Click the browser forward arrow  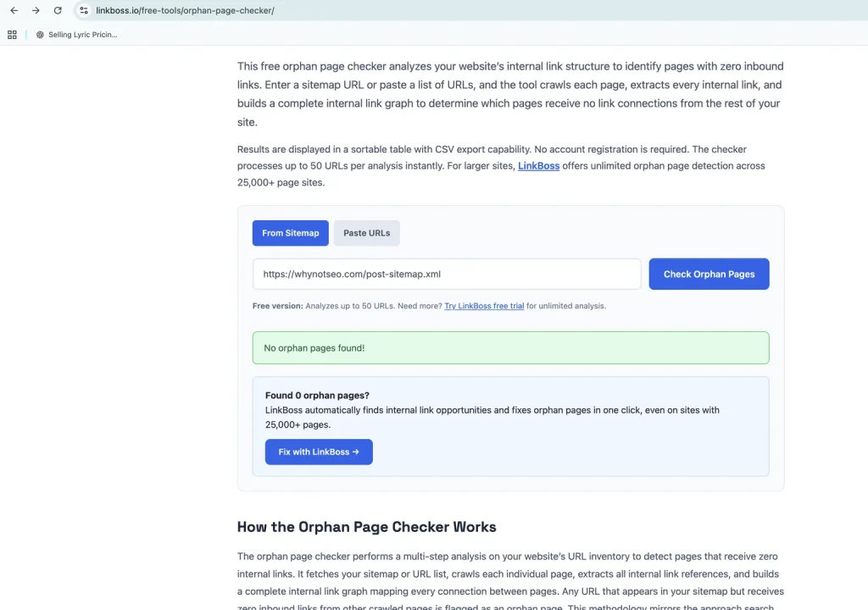(36, 10)
